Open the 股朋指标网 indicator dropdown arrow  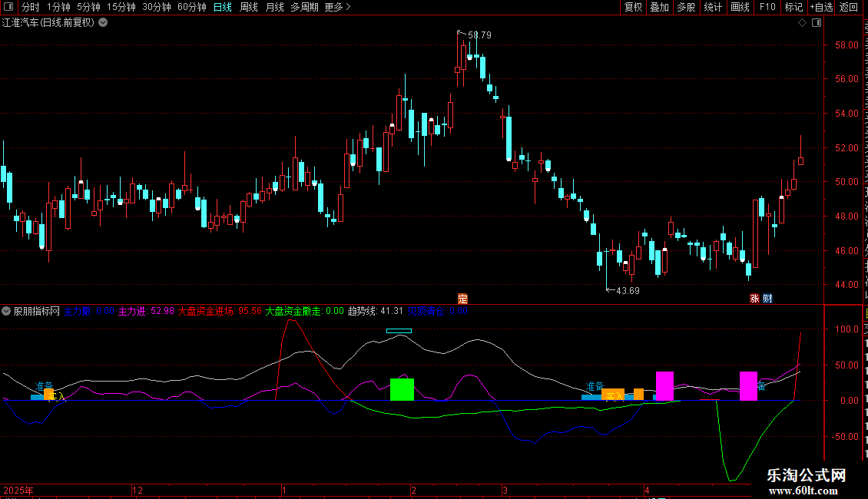6,311
